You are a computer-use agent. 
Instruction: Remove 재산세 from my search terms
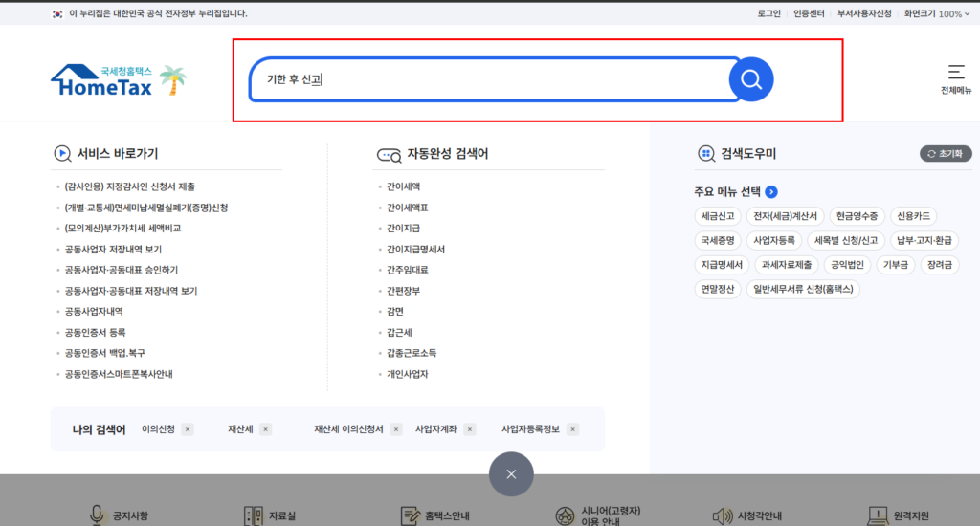coord(266,429)
